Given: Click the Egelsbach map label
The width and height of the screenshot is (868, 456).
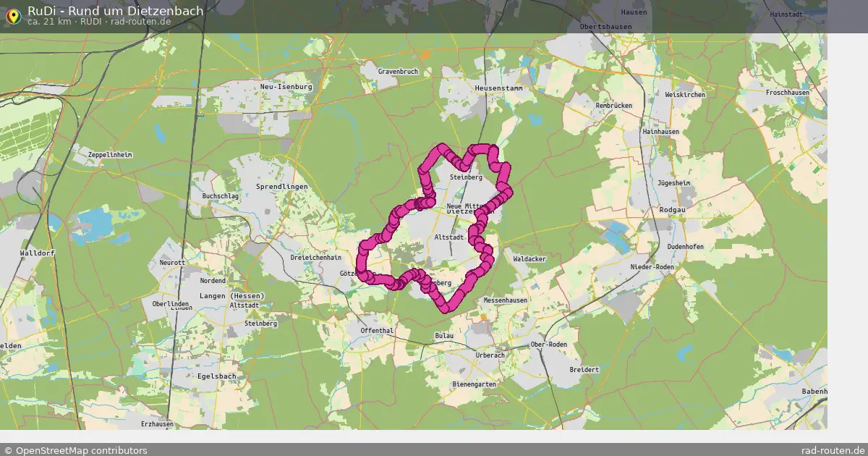Looking at the screenshot, I should click(216, 376).
